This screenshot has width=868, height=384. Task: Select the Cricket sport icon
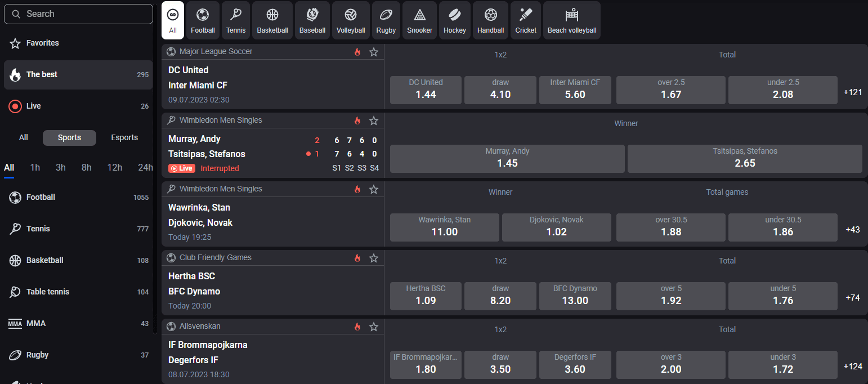[x=525, y=20]
